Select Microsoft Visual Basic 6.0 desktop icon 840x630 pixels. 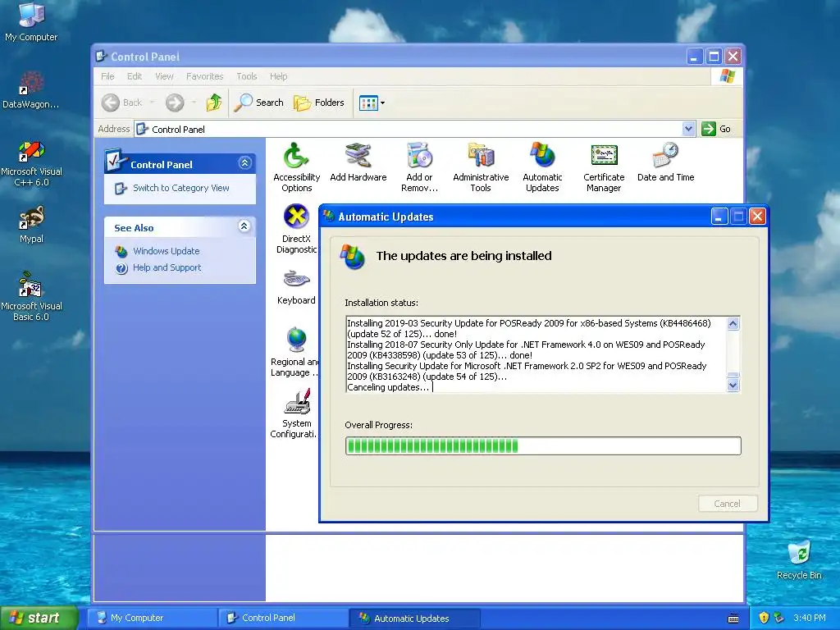pos(31,296)
